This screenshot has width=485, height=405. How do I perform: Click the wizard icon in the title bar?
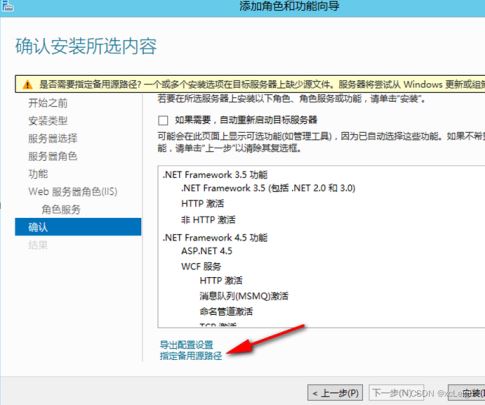7,6
